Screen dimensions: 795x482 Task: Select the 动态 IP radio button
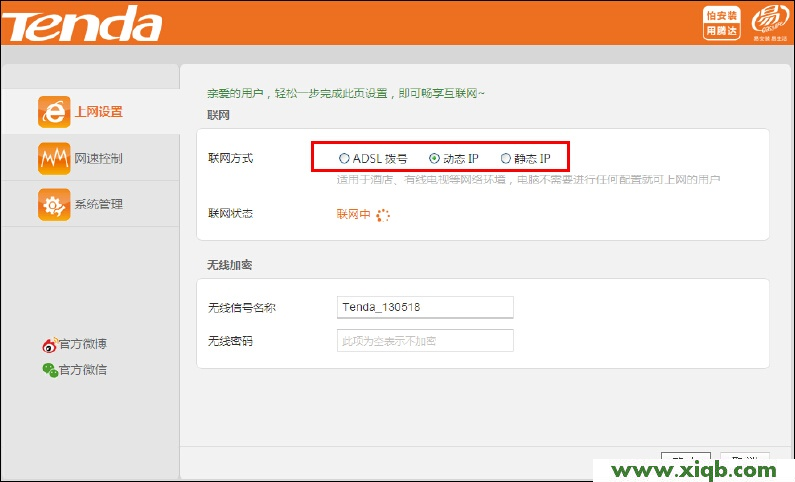434,158
